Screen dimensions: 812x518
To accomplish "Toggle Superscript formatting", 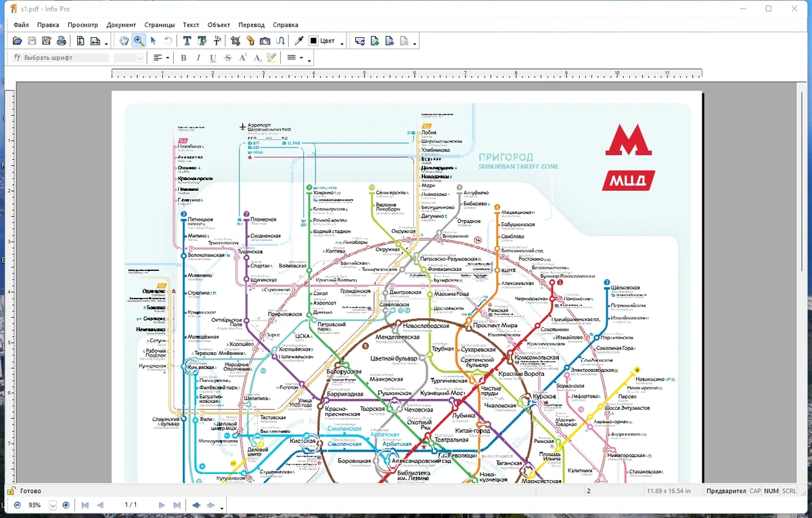I will pos(242,58).
